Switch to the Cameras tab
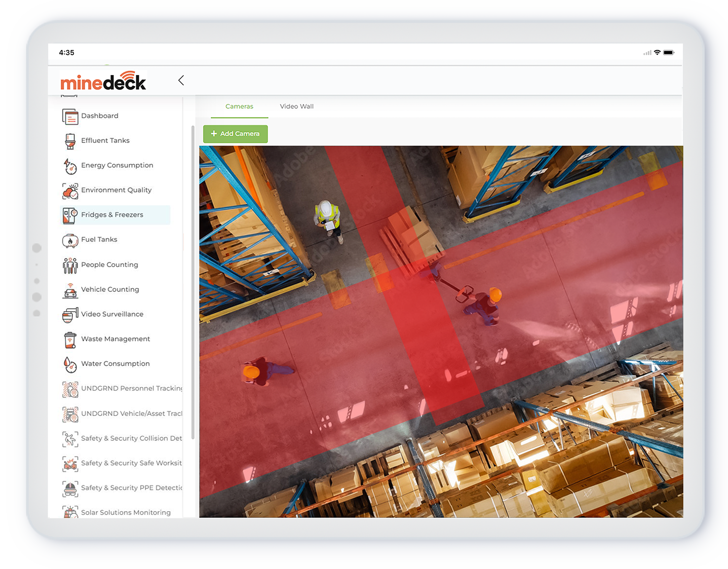Screen dimensions: 728x569 pyautogui.click(x=239, y=106)
